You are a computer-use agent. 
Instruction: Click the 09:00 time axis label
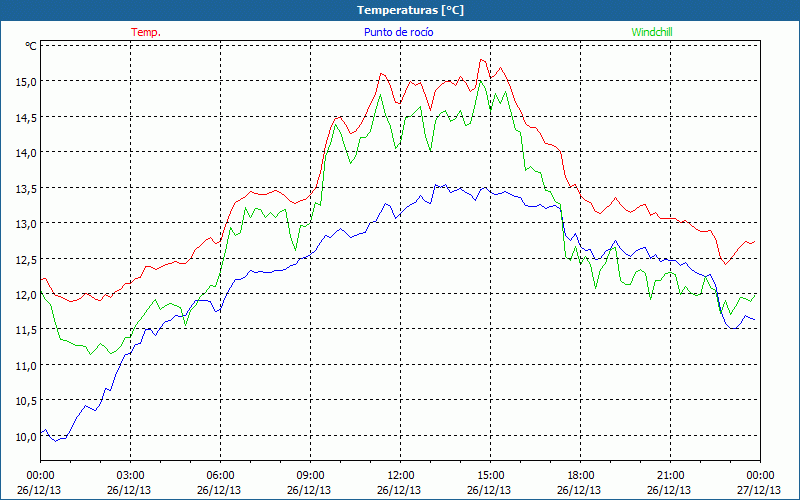coord(310,476)
